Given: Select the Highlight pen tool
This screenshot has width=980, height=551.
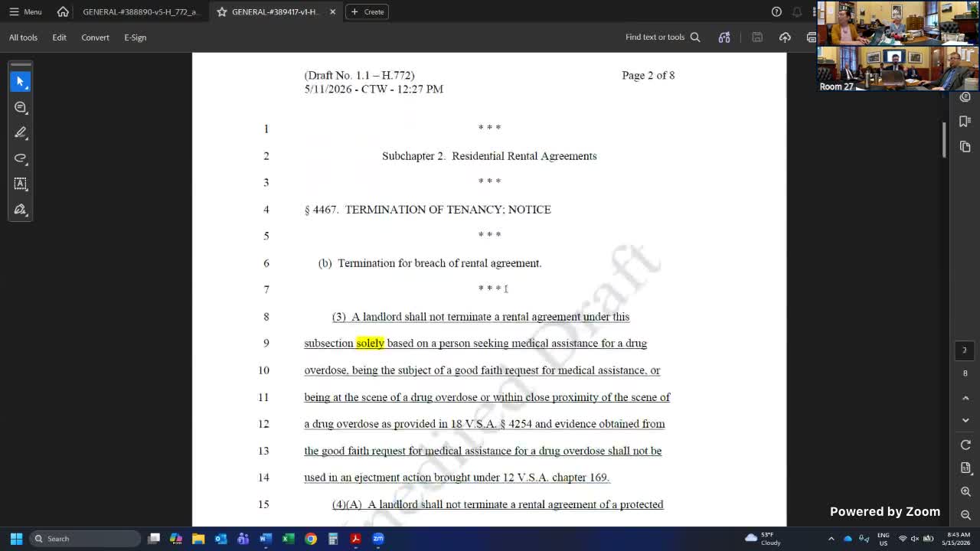Looking at the screenshot, I should (21, 132).
